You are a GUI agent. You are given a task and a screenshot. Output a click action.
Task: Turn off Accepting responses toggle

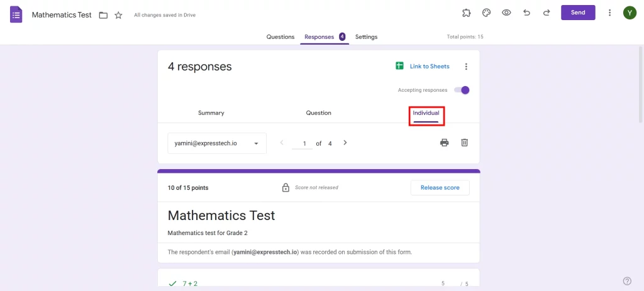point(462,91)
